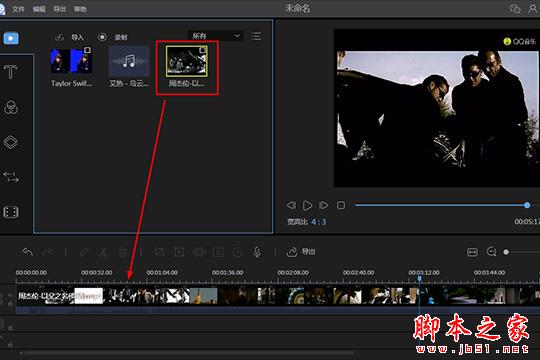
Task: Click the record circle icon beside 录制
Action: (102, 37)
